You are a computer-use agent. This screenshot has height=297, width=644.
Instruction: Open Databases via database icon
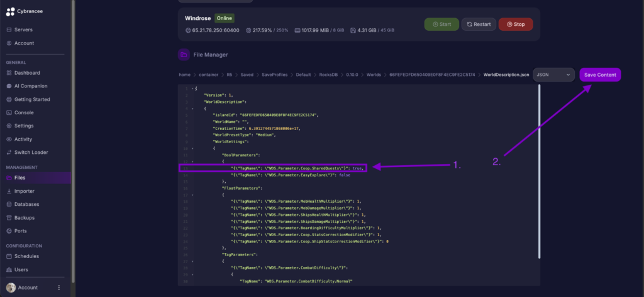tap(9, 204)
